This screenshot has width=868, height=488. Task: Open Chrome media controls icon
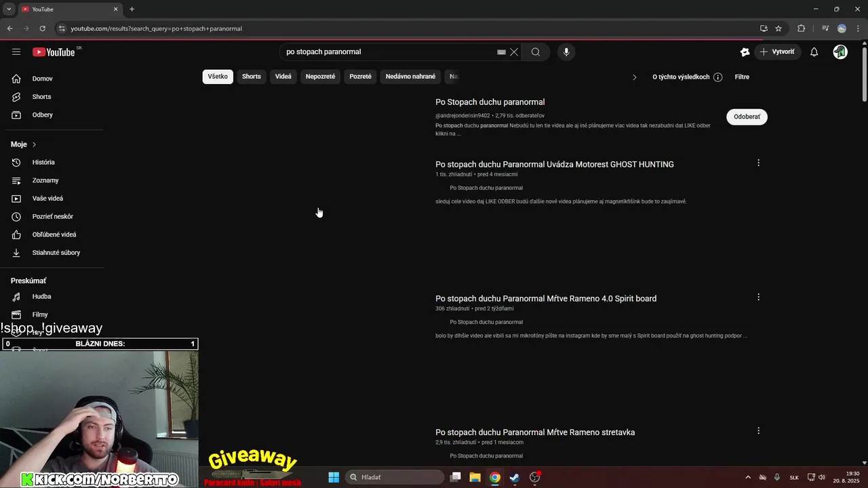tap(825, 28)
